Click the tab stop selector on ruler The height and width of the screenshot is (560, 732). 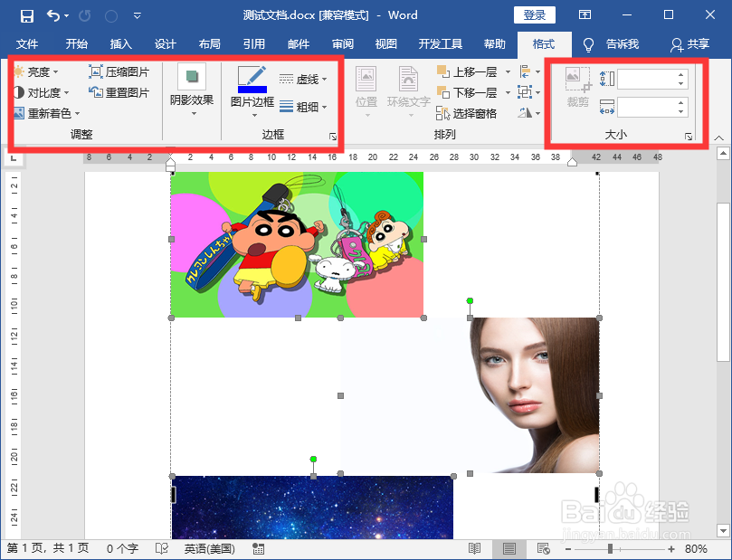click(14, 157)
